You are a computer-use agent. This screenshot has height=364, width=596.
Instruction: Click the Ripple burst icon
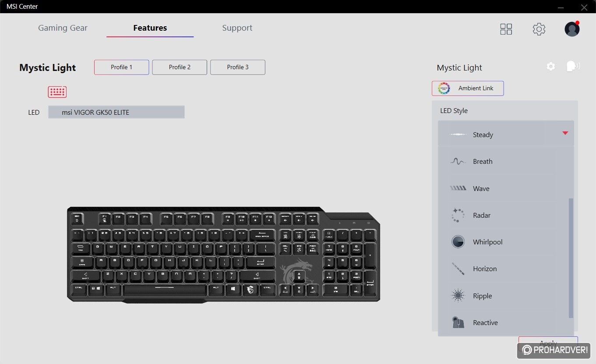(x=458, y=296)
